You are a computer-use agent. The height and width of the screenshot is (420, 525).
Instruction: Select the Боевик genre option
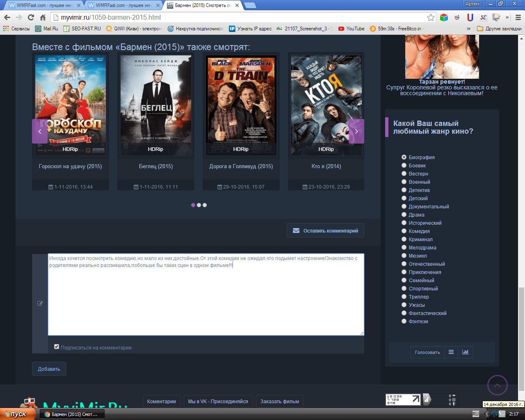pos(404,165)
